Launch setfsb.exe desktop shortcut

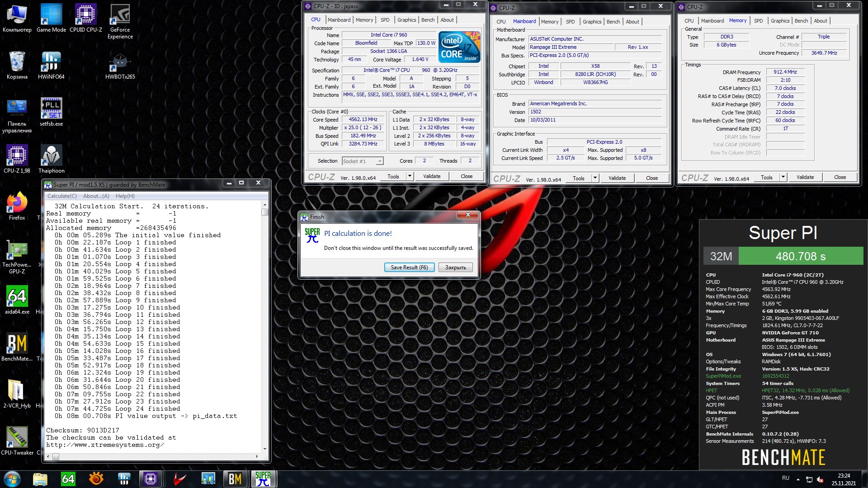51,112
